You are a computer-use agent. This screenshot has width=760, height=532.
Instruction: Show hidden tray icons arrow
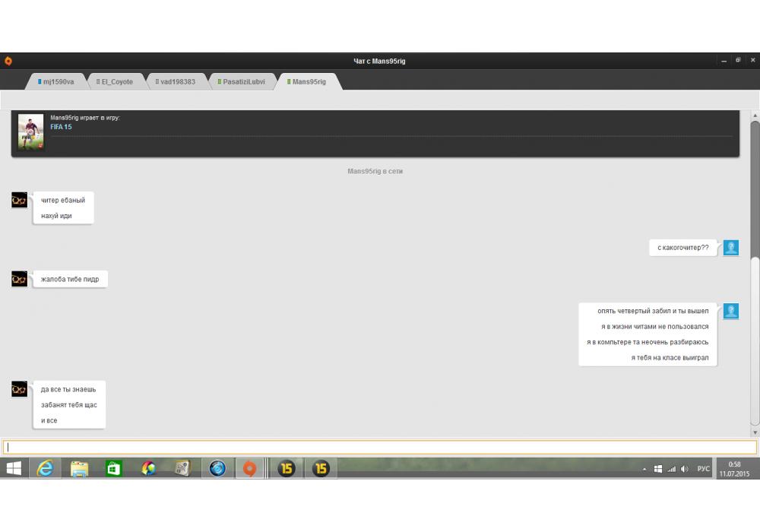[x=644, y=469]
